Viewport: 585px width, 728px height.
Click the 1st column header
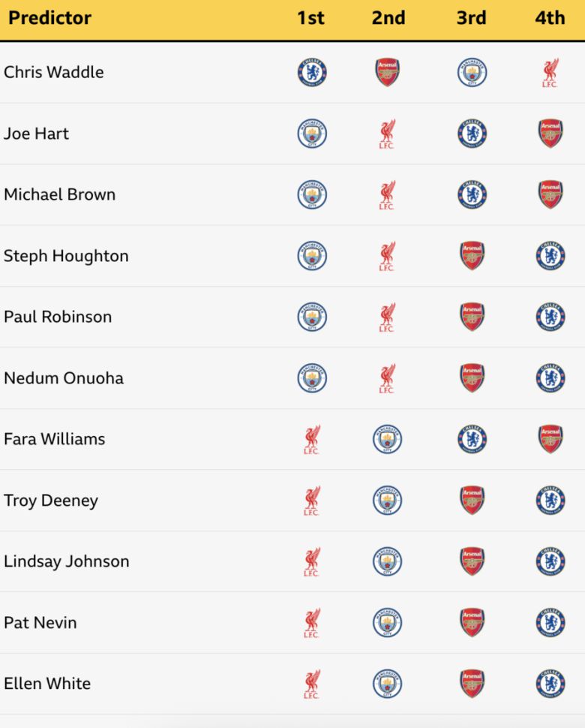tap(310, 18)
